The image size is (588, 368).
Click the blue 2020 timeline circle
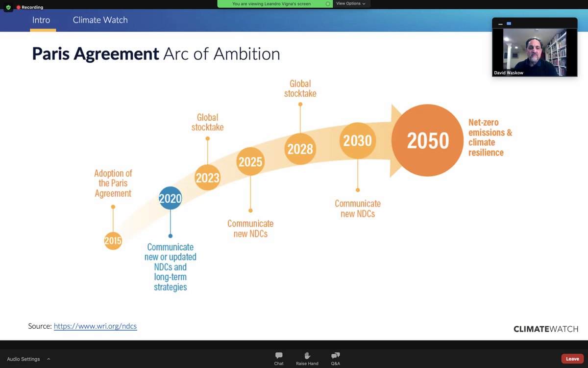tap(171, 198)
